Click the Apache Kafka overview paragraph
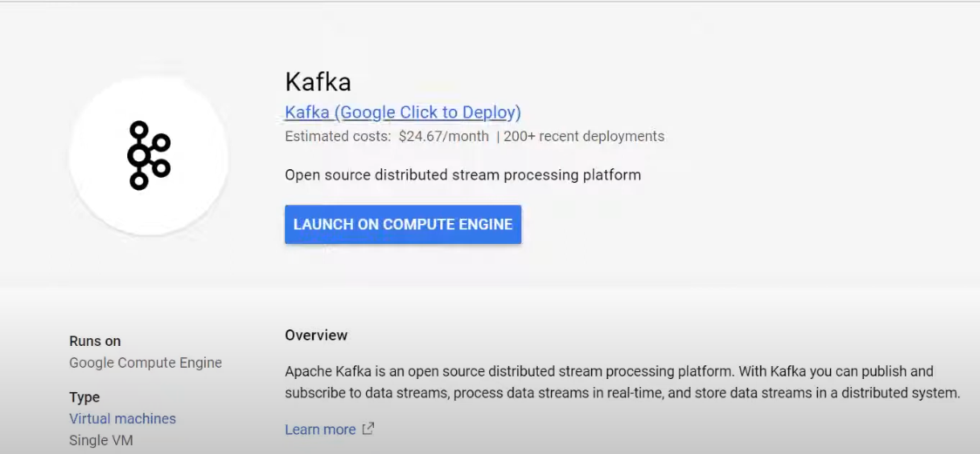 coord(623,383)
